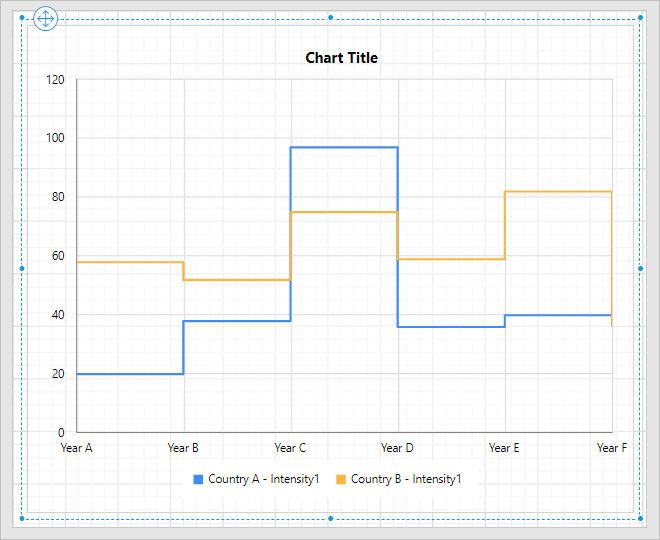Click the blue Country A legend swatch
This screenshot has width=660, height=540.
point(198,479)
